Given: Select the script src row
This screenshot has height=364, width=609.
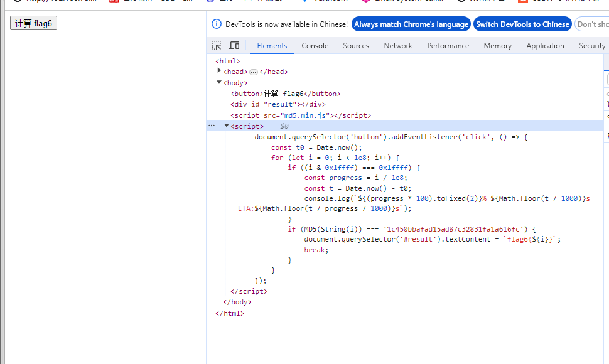Looking at the screenshot, I should pos(301,115).
